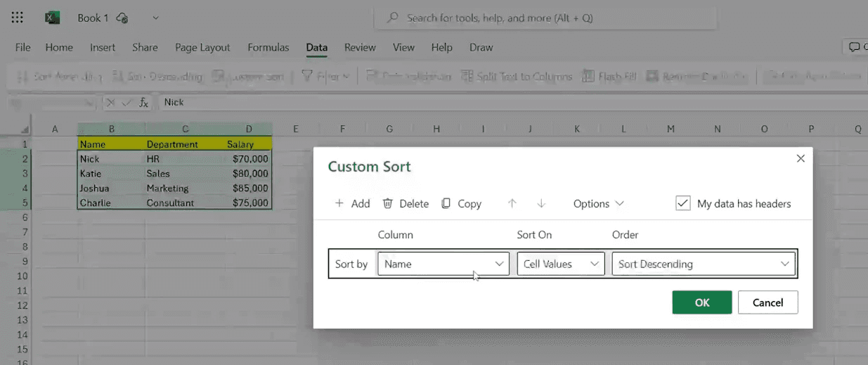The width and height of the screenshot is (868, 365).
Task: Click the Add label in dialog
Action: 361,203
